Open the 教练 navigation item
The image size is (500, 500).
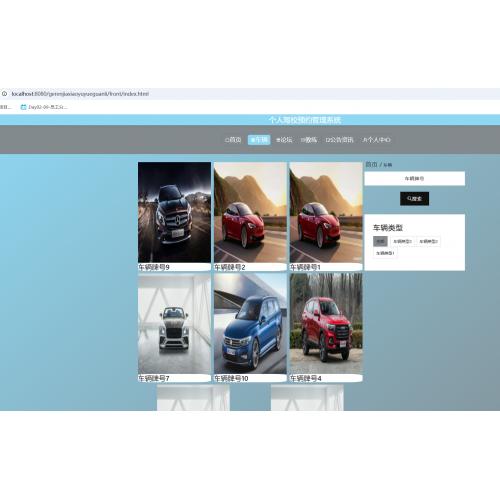(309, 140)
